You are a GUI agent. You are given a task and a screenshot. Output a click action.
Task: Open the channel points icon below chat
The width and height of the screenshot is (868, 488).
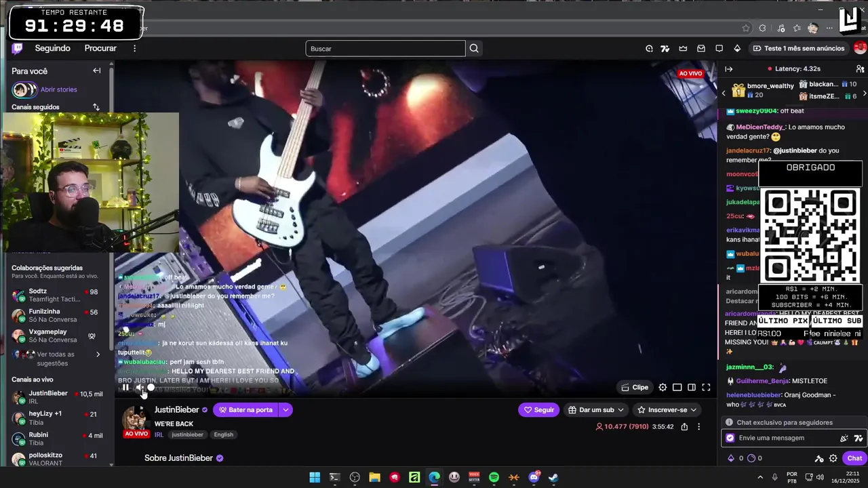[x=751, y=458]
